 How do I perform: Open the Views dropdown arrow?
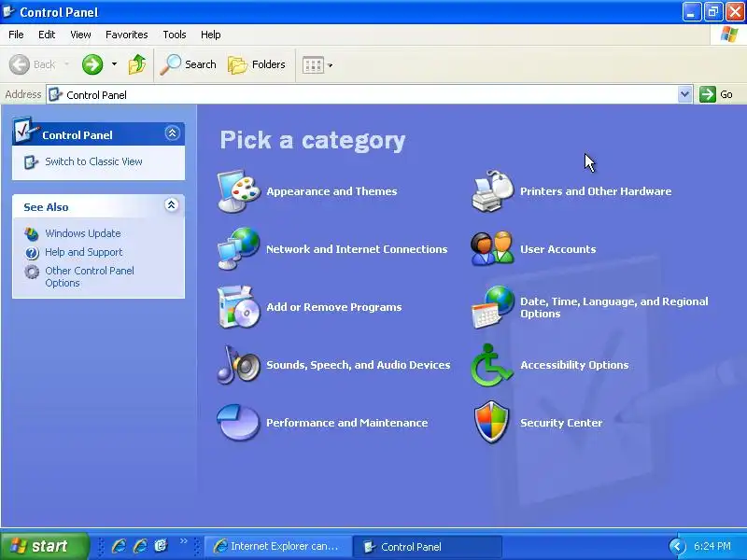coord(331,65)
